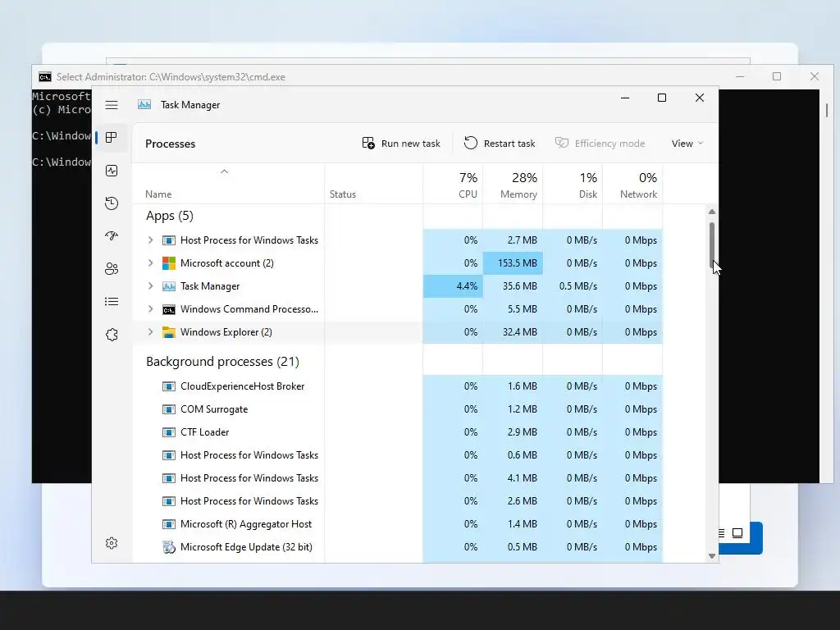This screenshot has height=630, width=840.
Task: Click the scrollbar down arrow
Action: 712,556
